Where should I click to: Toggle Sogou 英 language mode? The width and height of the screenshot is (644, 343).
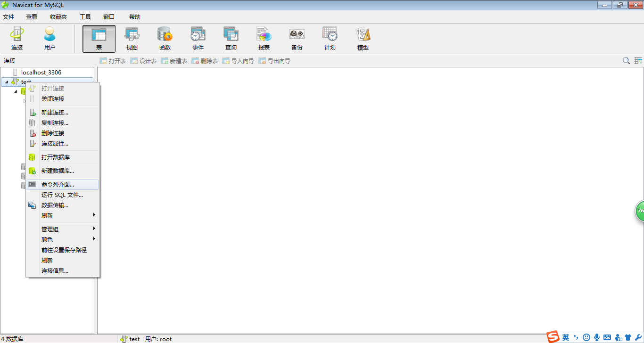pyautogui.click(x=566, y=337)
